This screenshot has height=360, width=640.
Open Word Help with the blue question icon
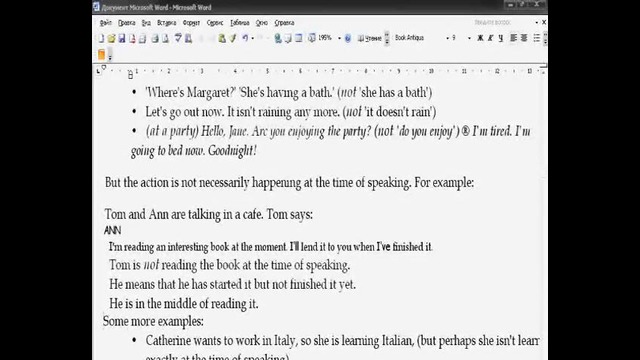pos(348,38)
